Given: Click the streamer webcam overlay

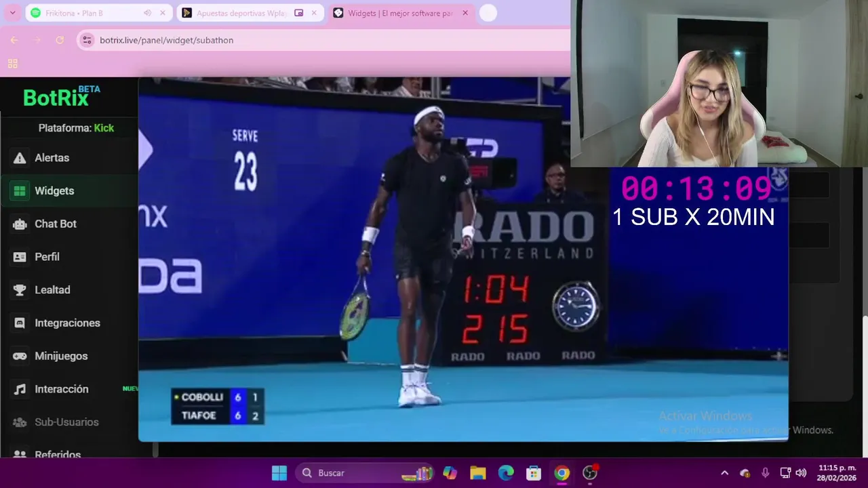Looking at the screenshot, I should point(719,83).
